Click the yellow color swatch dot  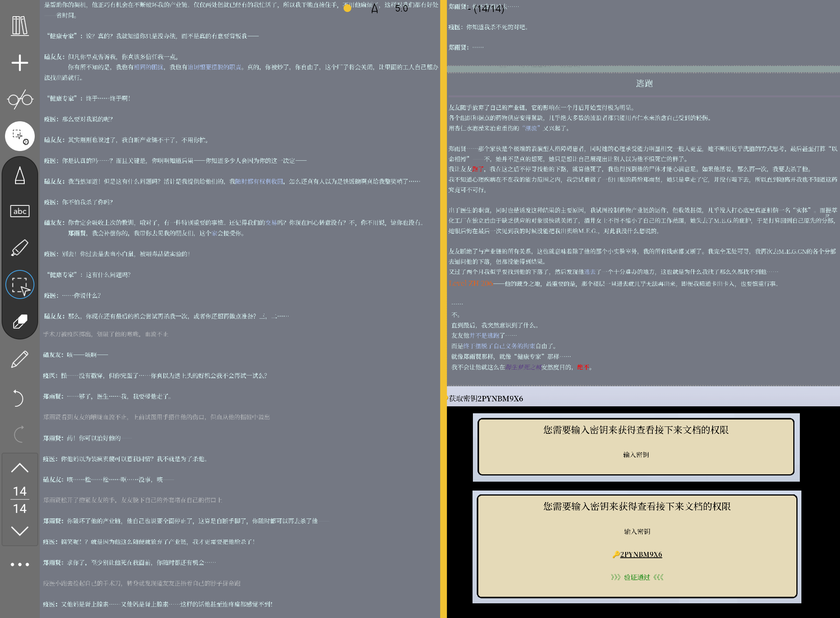(347, 8)
